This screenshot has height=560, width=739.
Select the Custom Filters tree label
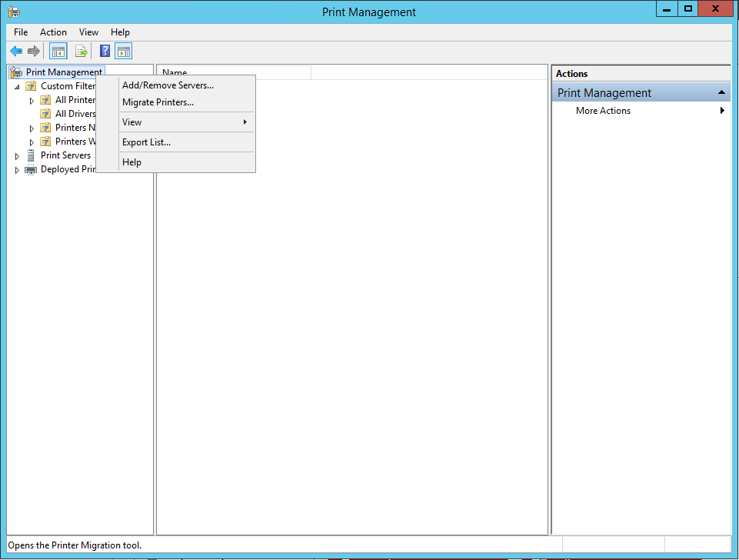pos(68,86)
